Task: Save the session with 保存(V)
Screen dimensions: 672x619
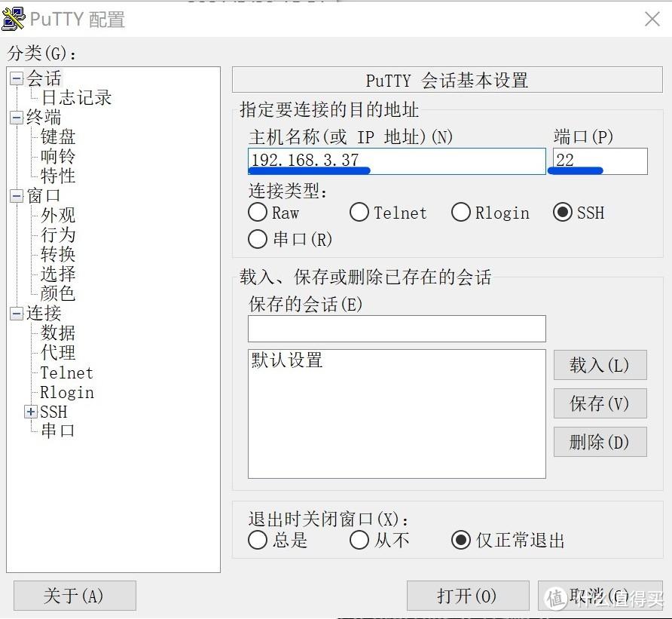Action: tap(600, 403)
